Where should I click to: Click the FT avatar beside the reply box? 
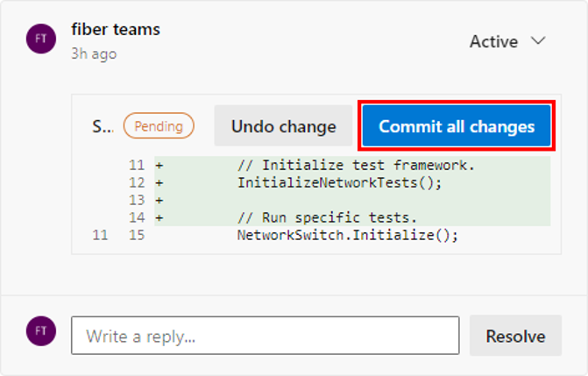point(41,330)
